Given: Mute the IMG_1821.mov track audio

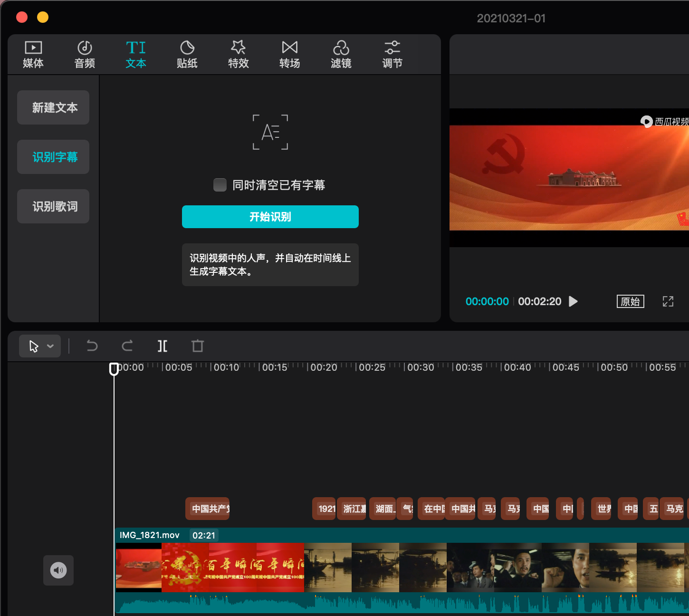Looking at the screenshot, I should point(58,570).
